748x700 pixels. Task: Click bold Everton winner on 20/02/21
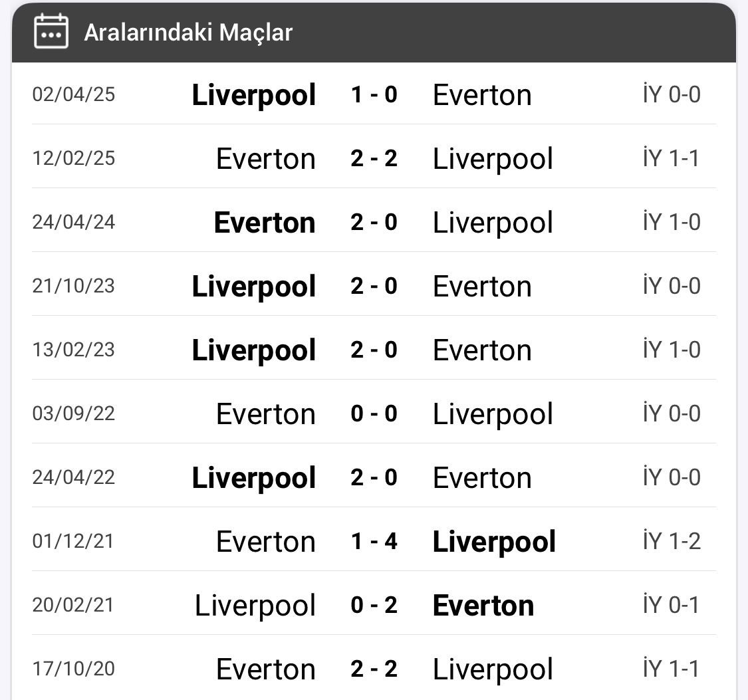483,606
